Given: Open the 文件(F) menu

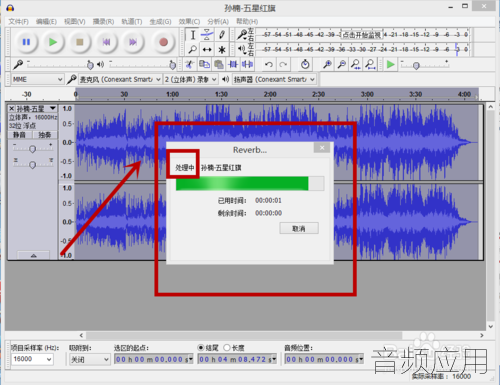Looking at the screenshot, I should tap(19, 22).
